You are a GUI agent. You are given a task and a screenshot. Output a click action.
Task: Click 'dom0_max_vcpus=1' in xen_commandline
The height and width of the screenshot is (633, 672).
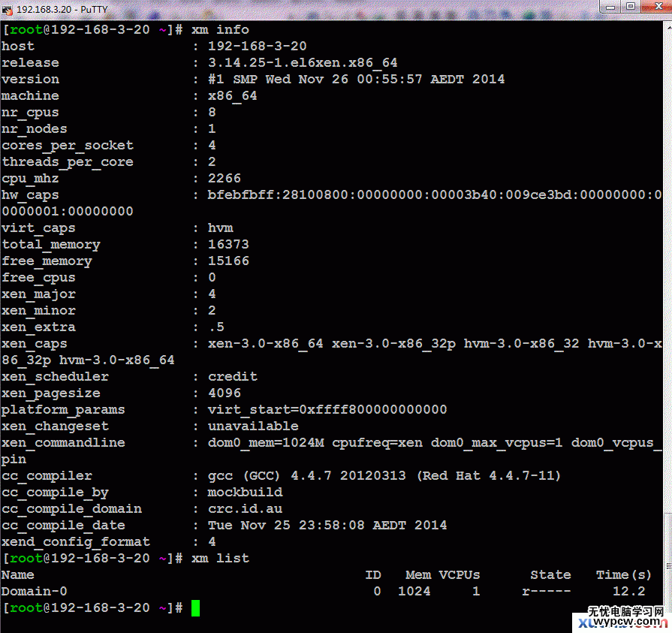(x=496, y=443)
